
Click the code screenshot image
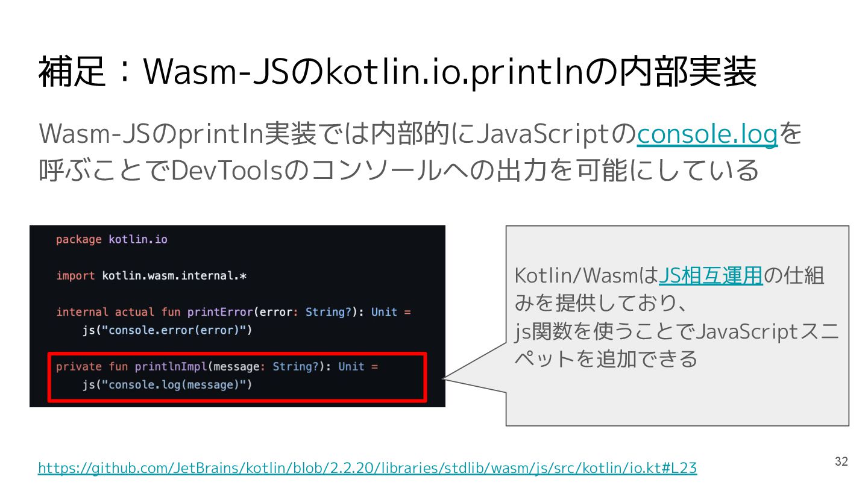tap(237, 316)
